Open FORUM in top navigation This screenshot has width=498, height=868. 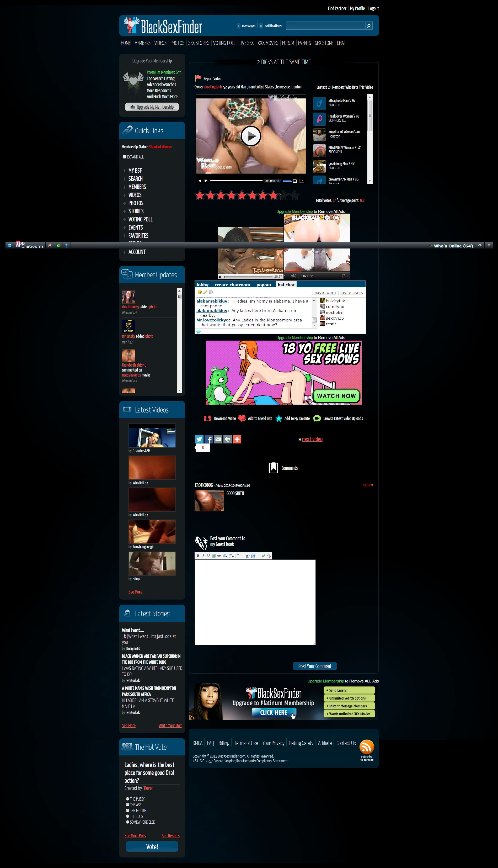point(288,43)
